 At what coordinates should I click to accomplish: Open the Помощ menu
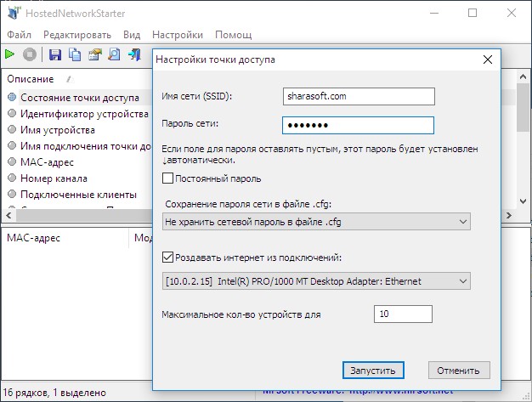[234, 35]
